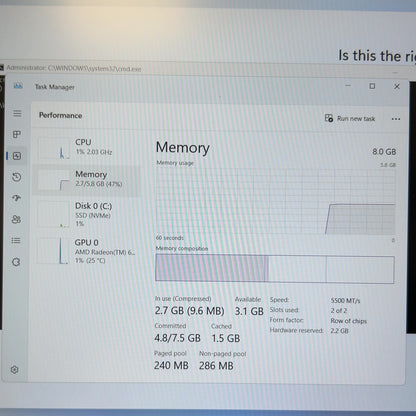Go to the Processes page icon
This screenshot has height=416, width=416.
coord(17,134)
